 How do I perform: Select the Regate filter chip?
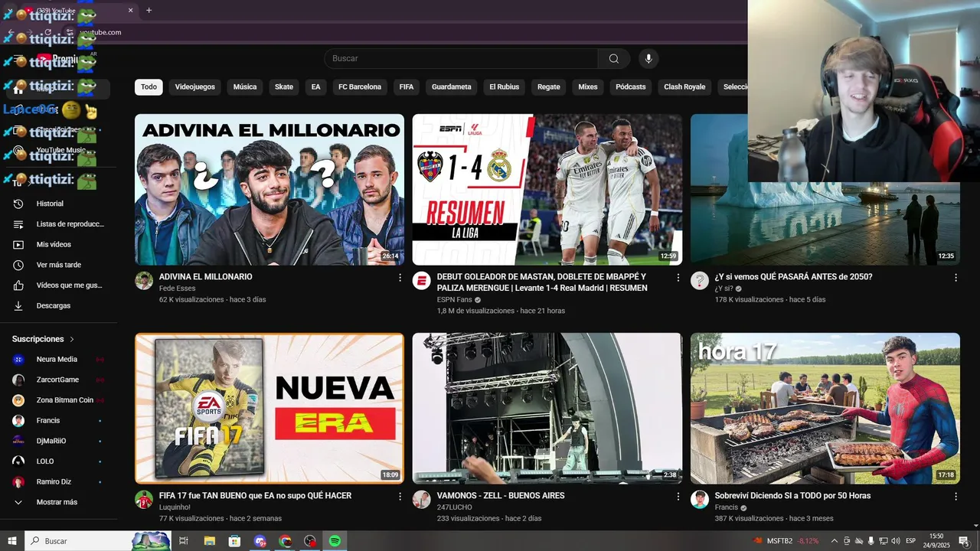click(x=549, y=87)
